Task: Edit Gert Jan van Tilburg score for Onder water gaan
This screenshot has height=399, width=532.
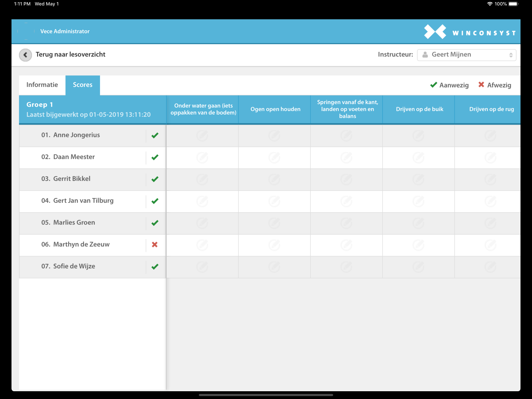Action: coord(202,201)
